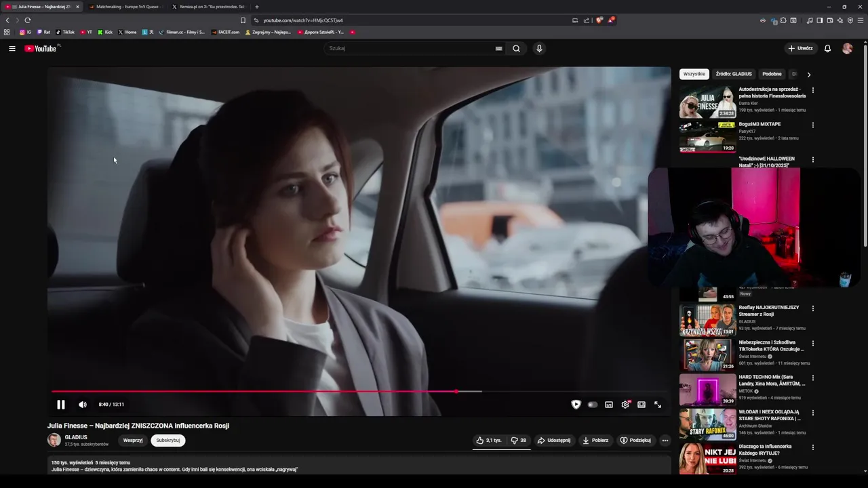
Task: Open options for Niebezpieczna i Szkodliwa TikTokerka video
Action: tap(813, 344)
